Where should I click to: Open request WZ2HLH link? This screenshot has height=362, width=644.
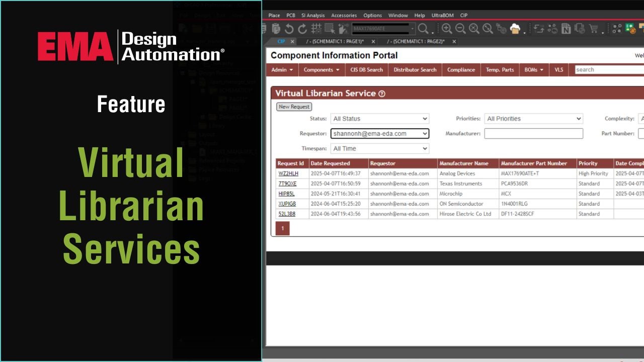[288, 173]
